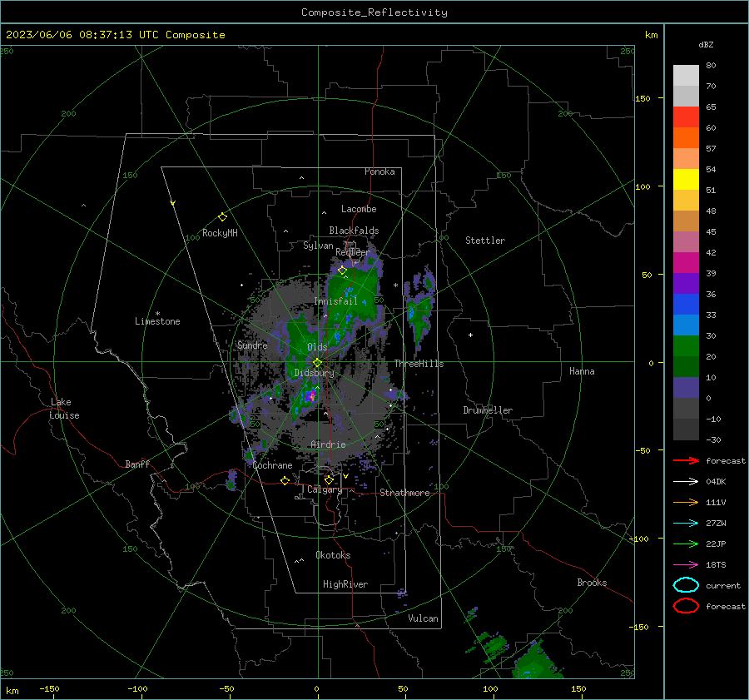Click the yellow diamond marker below Cochrane
Image resolution: width=749 pixels, height=700 pixels.
[285, 480]
